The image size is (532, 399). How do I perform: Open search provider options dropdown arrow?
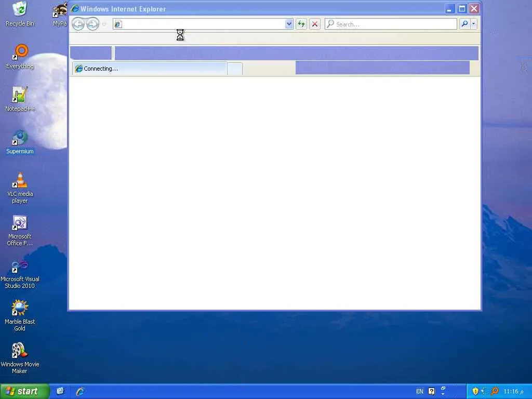point(474,24)
